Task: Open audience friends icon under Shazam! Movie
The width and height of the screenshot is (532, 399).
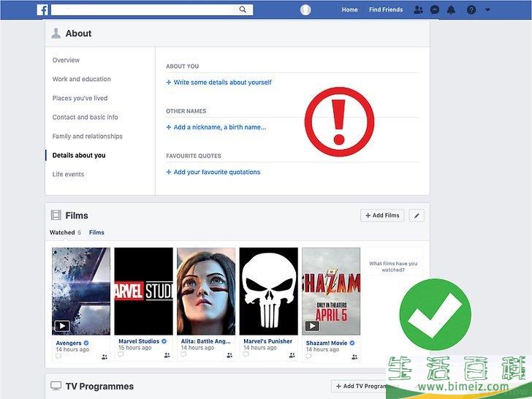Action: (x=354, y=357)
